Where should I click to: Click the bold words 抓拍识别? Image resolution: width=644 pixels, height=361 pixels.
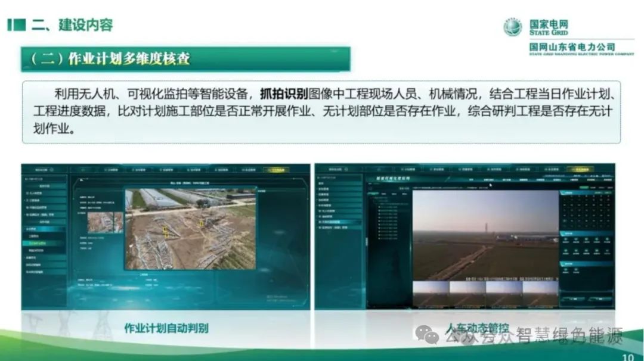click(284, 94)
